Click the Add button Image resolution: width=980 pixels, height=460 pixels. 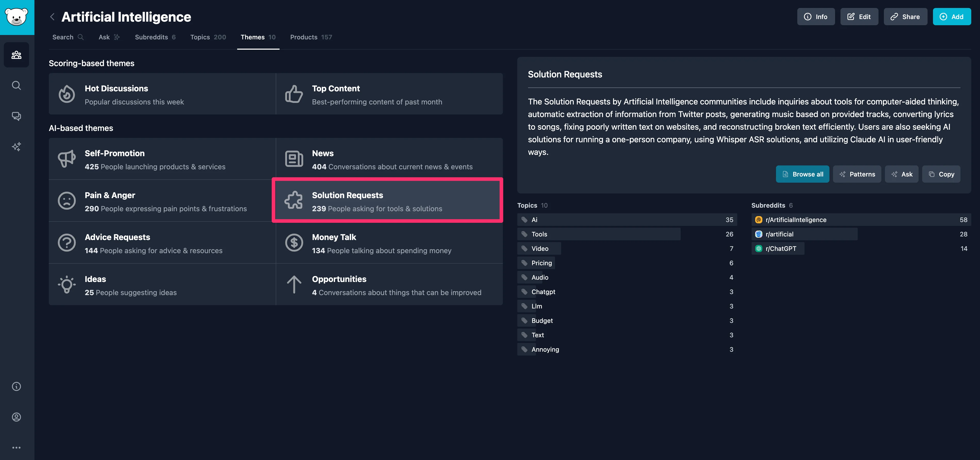coord(951,17)
